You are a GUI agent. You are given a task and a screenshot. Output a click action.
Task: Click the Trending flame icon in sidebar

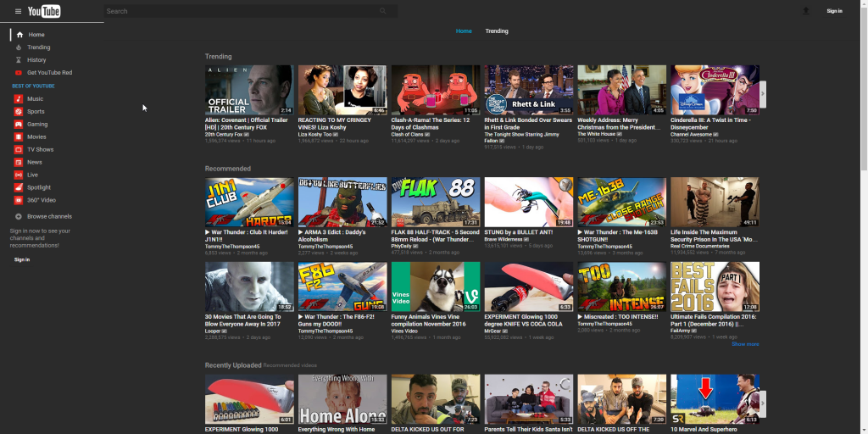tap(19, 47)
